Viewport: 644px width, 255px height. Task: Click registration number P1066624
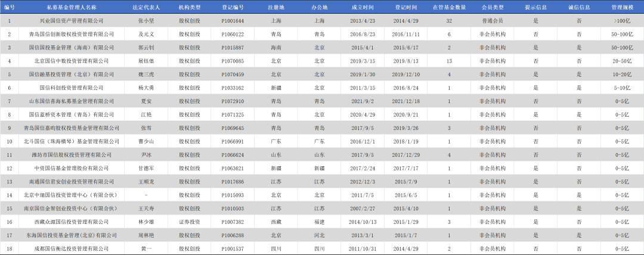coord(233,156)
